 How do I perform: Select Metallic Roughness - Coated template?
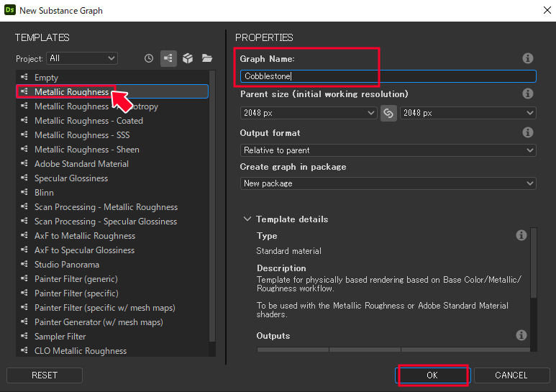point(112,121)
